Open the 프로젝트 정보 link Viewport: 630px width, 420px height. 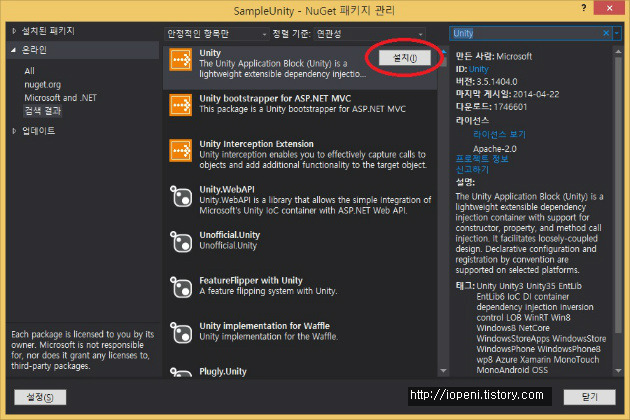pyautogui.click(x=482, y=159)
